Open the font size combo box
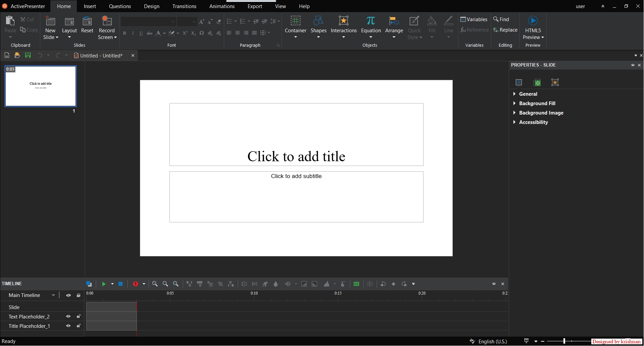The height and width of the screenshot is (346, 644). tap(187, 22)
